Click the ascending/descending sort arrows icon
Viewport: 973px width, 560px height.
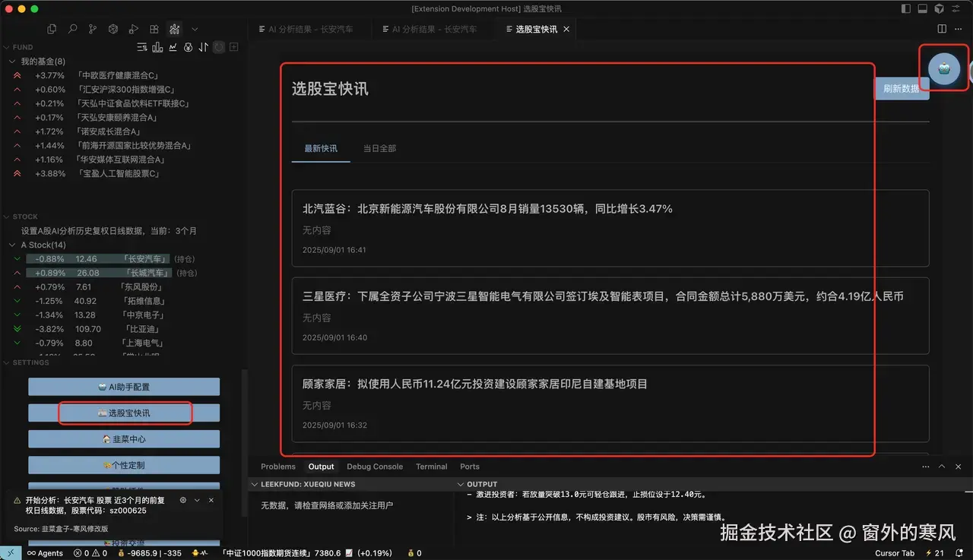[x=203, y=47]
